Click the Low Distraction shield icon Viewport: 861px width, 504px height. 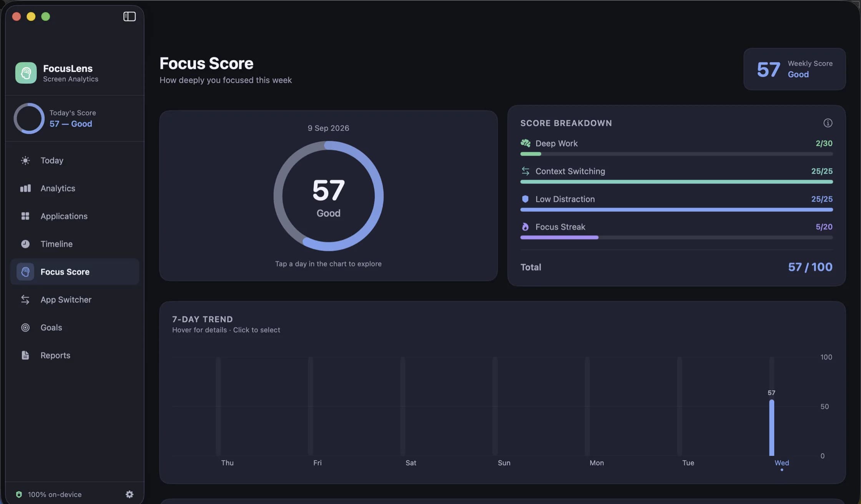[525, 199]
